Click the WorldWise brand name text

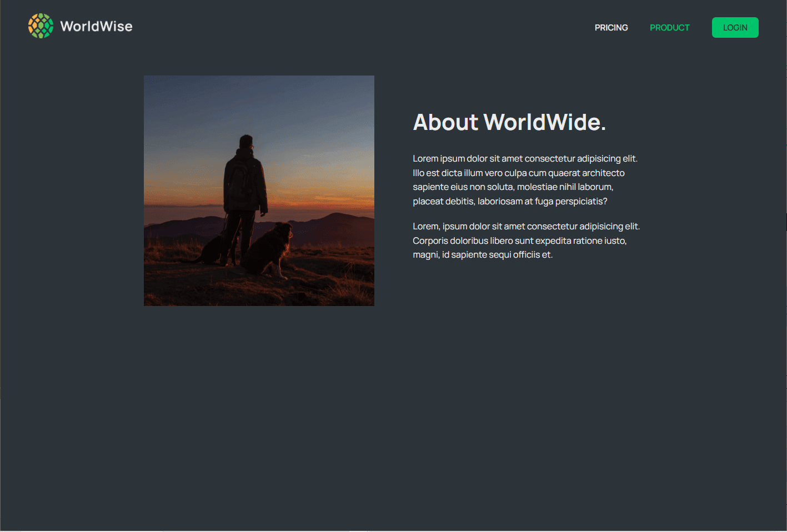pos(96,27)
